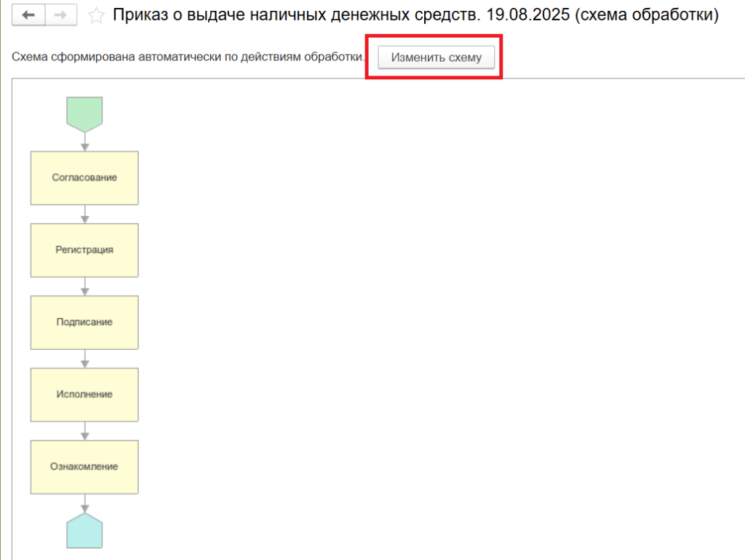Pick the Исполнение step block
The image size is (745, 560).
(x=84, y=394)
